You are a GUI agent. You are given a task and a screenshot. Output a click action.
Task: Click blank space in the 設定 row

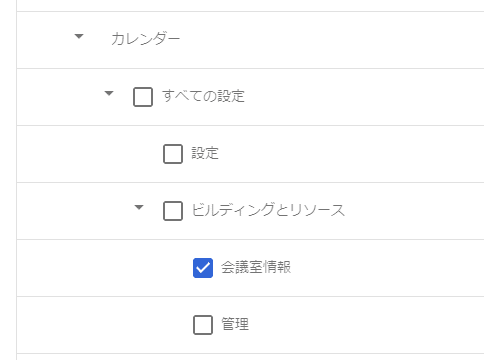click(350, 154)
